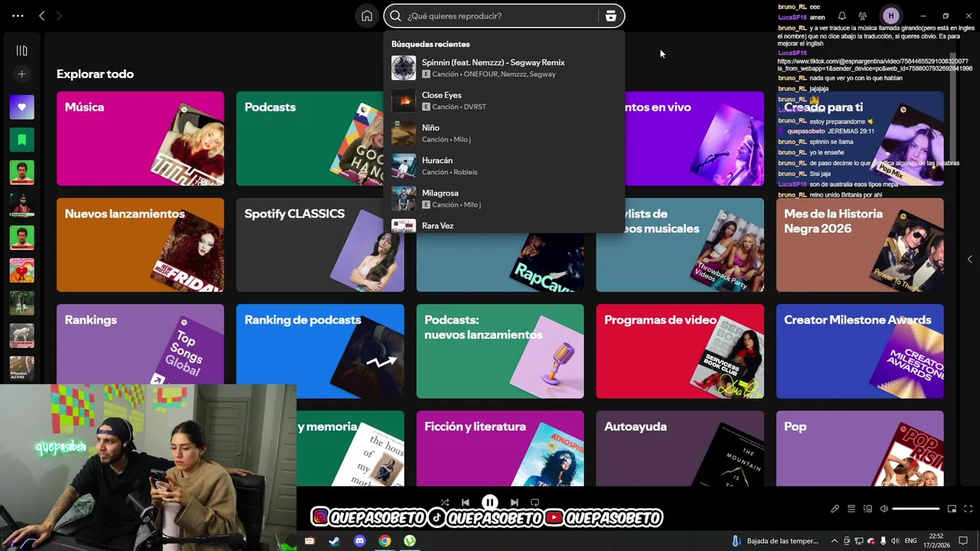Open the Rankings card

coord(140,344)
